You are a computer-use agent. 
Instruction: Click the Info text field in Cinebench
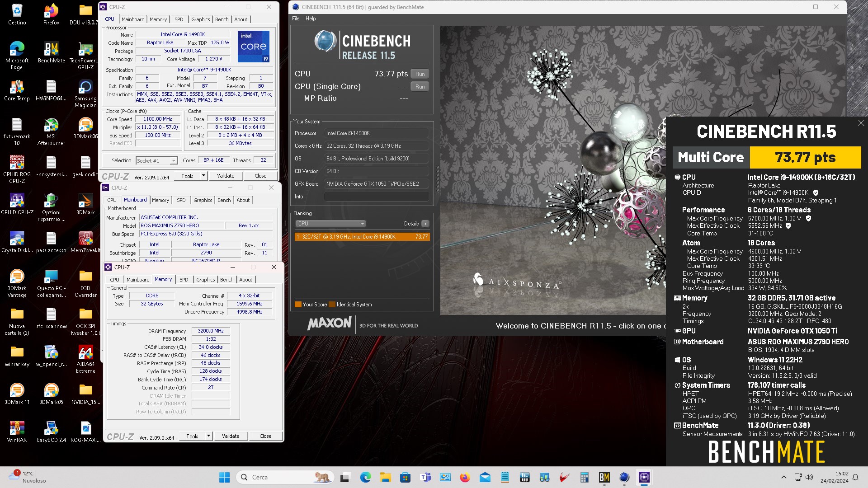click(376, 197)
